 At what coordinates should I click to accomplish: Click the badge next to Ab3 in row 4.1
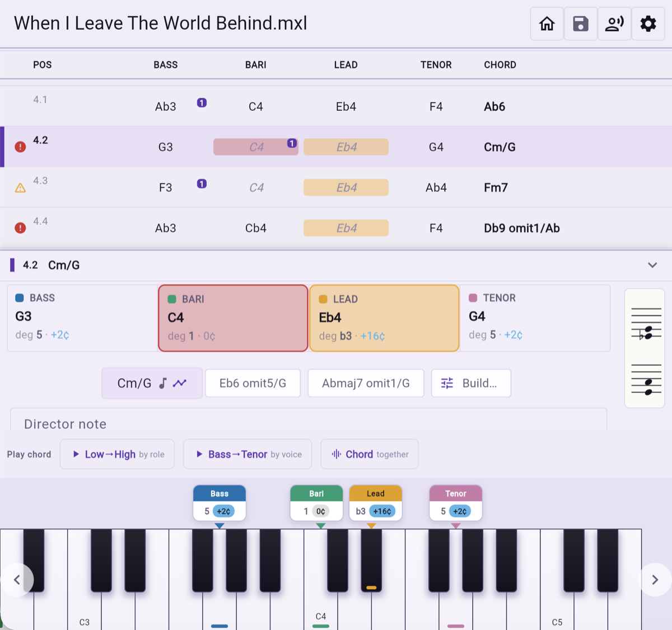click(x=202, y=102)
